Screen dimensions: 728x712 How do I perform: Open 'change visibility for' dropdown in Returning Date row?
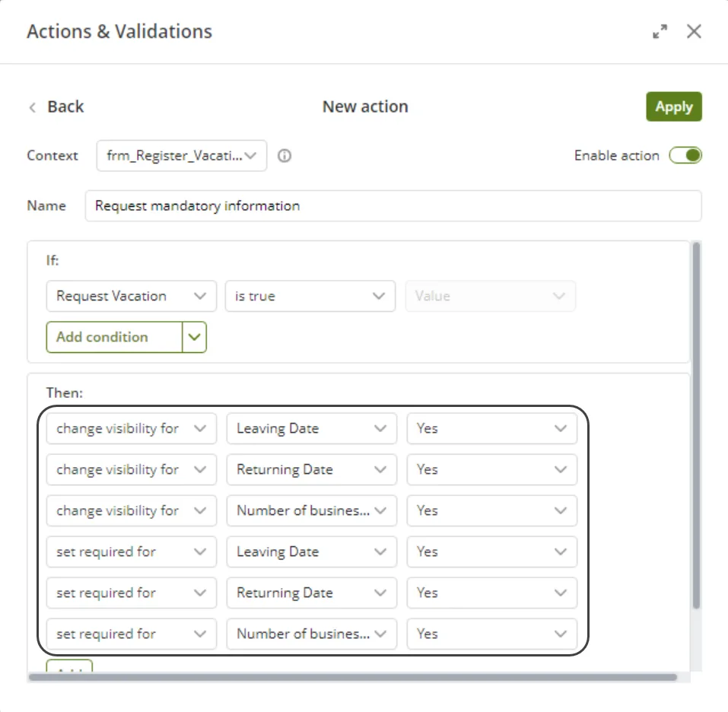132,469
